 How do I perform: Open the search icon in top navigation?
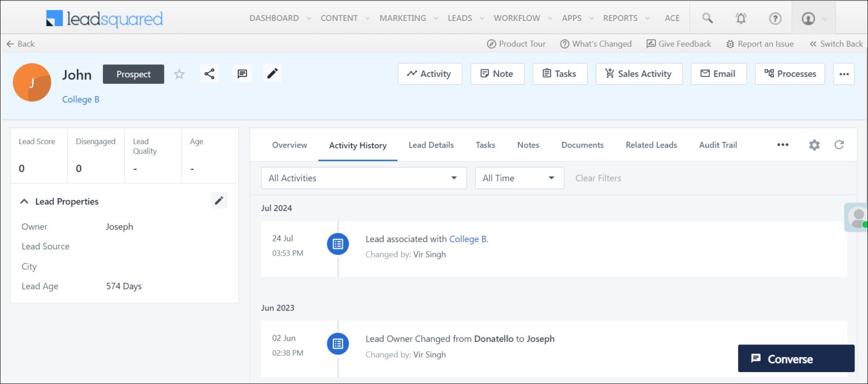click(707, 18)
